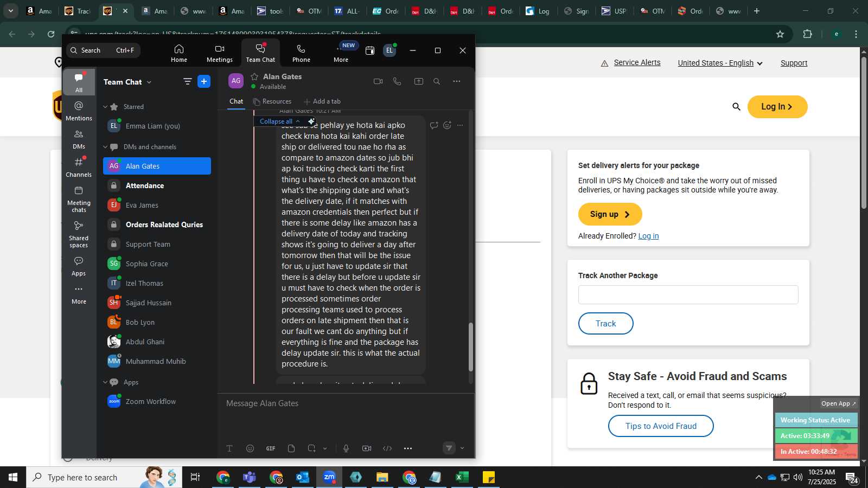This screenshot has height=488, width=868.
Task: Start a video meeting with Alan Gates
Action: coord(378,81)
